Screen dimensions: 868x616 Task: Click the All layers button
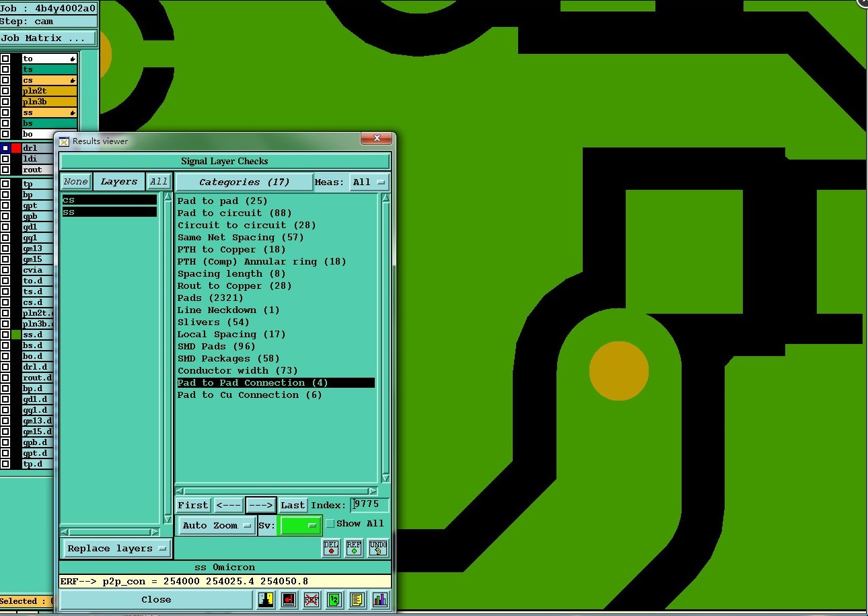(x=159, y=181)
